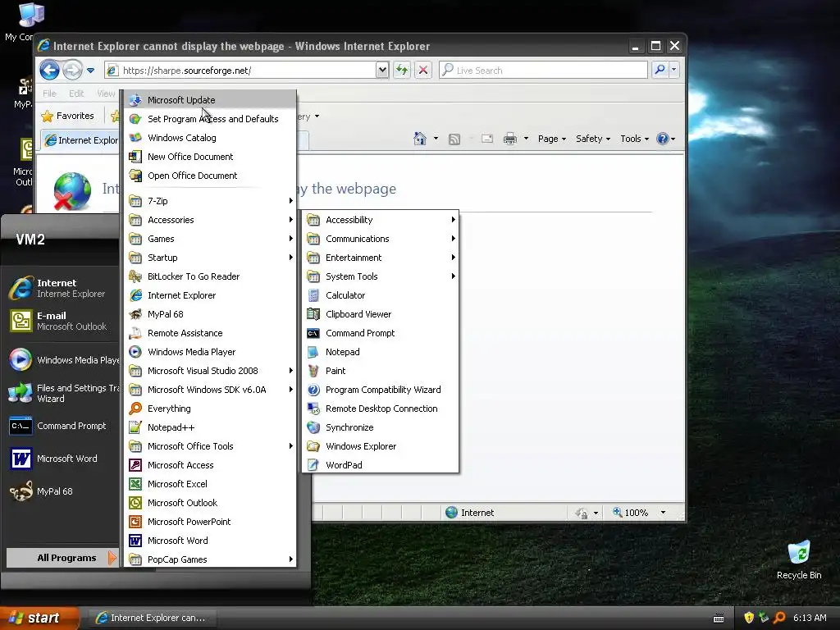840x630 pixels.
Task: Open the Edit menu in Internet Explorer
Action: (76, 94)
